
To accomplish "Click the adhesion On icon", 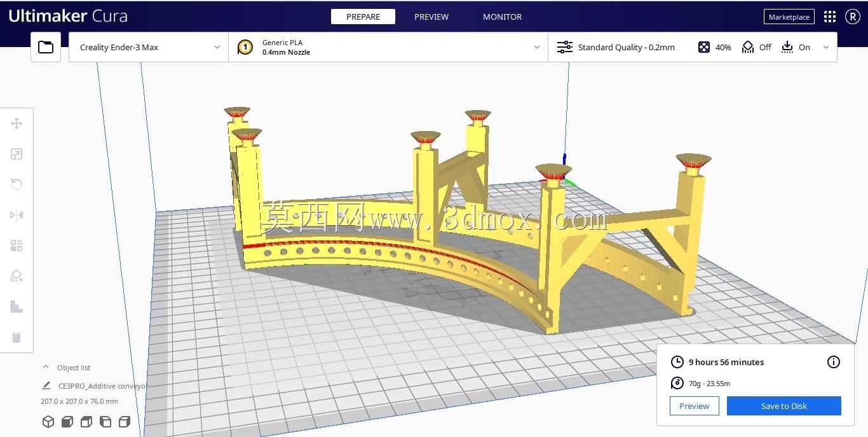I will 787,47.
